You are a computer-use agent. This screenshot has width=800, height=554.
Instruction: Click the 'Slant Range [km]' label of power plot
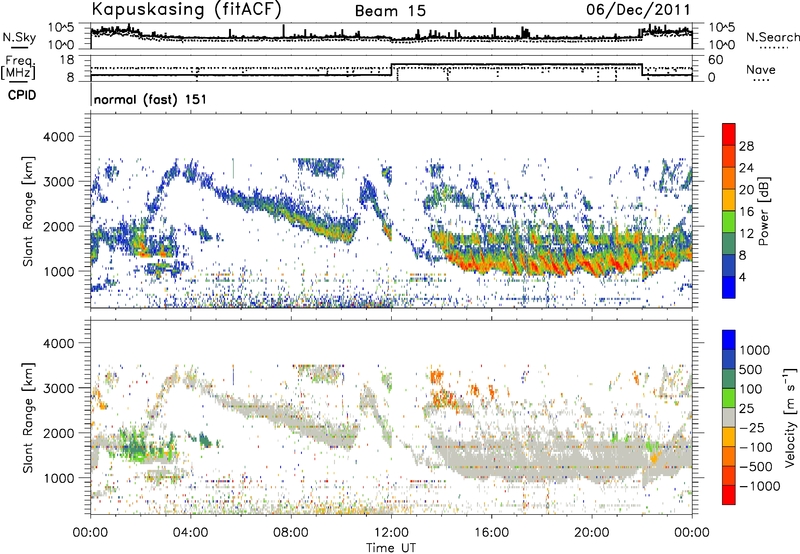point(28,211)
